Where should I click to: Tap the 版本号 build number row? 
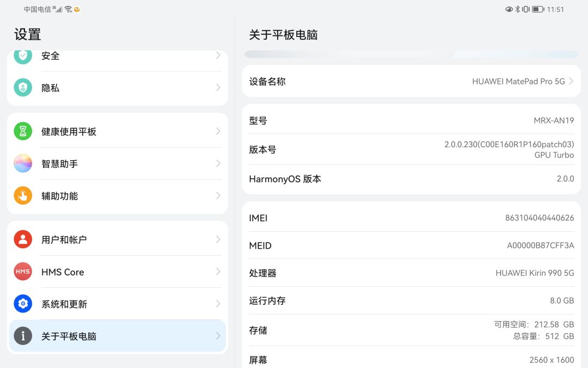coord(412,149)
